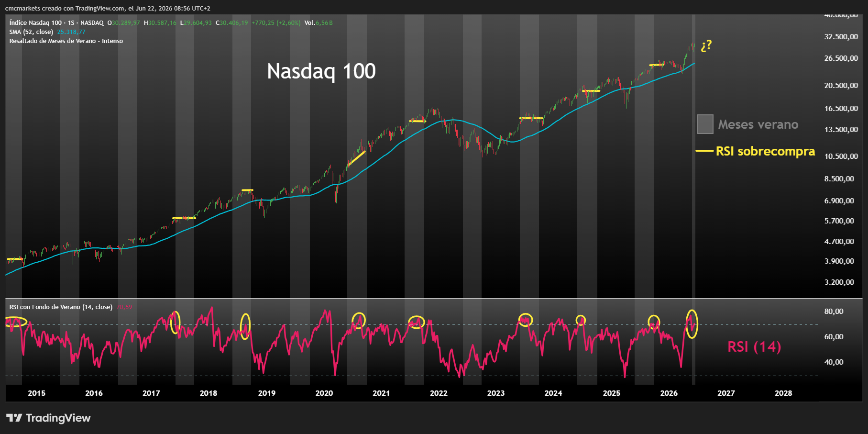This screenshot has width=868, height=434.
Task: Click the 2027 year on time axis
Action: pos(726,393)
